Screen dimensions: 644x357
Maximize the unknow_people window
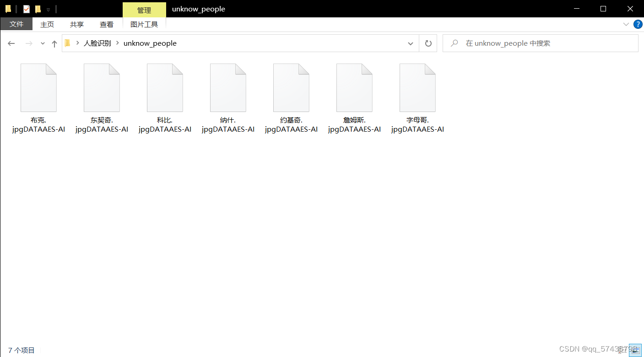(x=603, y=9)
